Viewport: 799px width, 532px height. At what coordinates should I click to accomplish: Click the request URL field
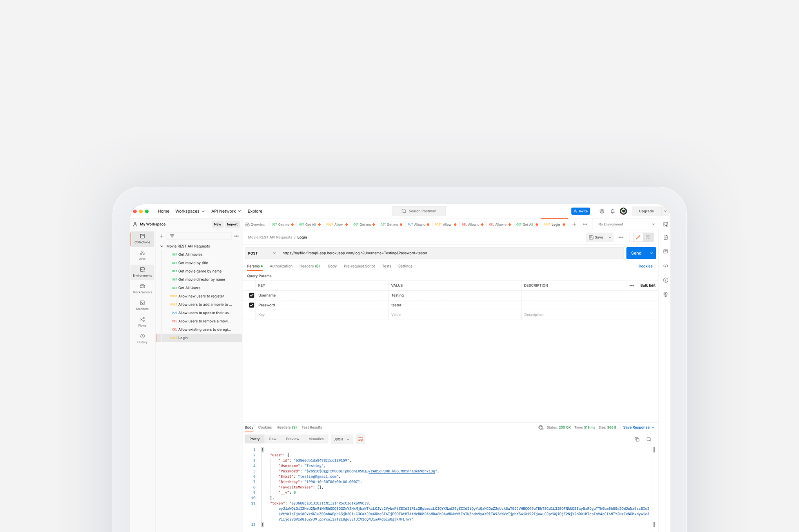pos(451,253)
